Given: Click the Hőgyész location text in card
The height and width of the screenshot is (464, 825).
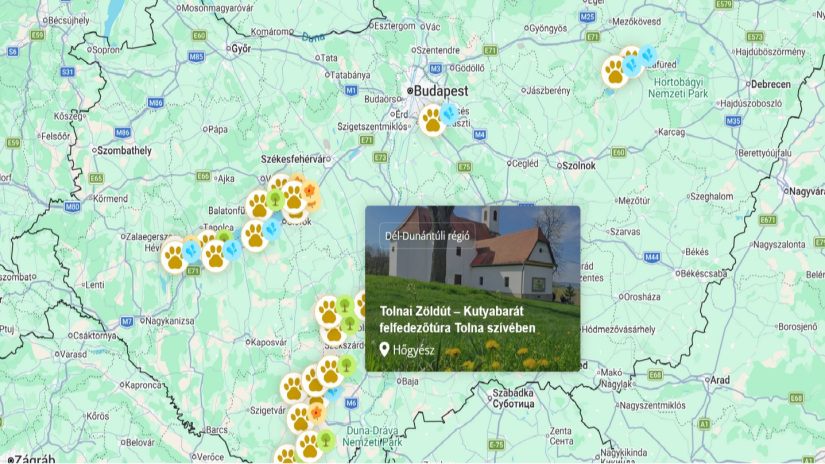Looking at the screenshot, I should pyautogui.click(x=414, y=350).
